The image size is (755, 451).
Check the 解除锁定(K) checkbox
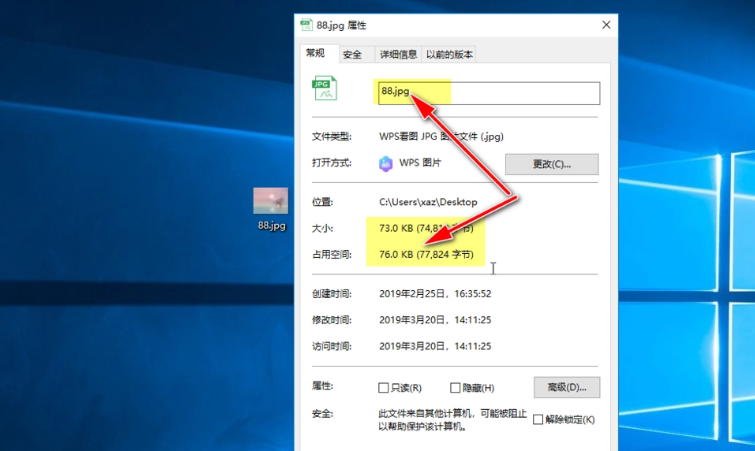[538, 420]
